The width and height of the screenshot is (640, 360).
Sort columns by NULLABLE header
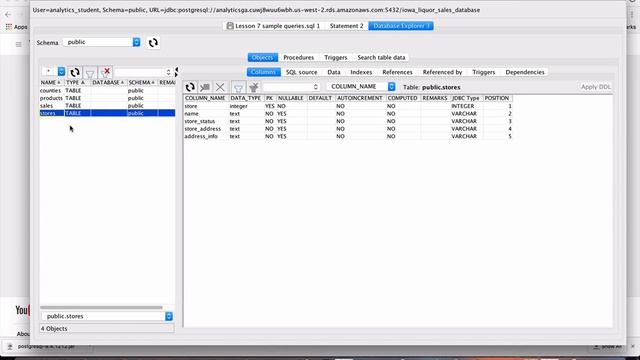tap(291, 98)
